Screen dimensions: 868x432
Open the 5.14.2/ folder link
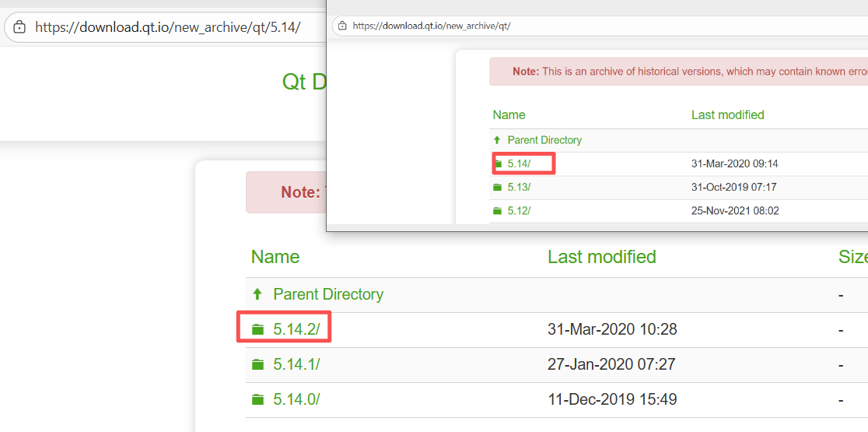[296, 329]
